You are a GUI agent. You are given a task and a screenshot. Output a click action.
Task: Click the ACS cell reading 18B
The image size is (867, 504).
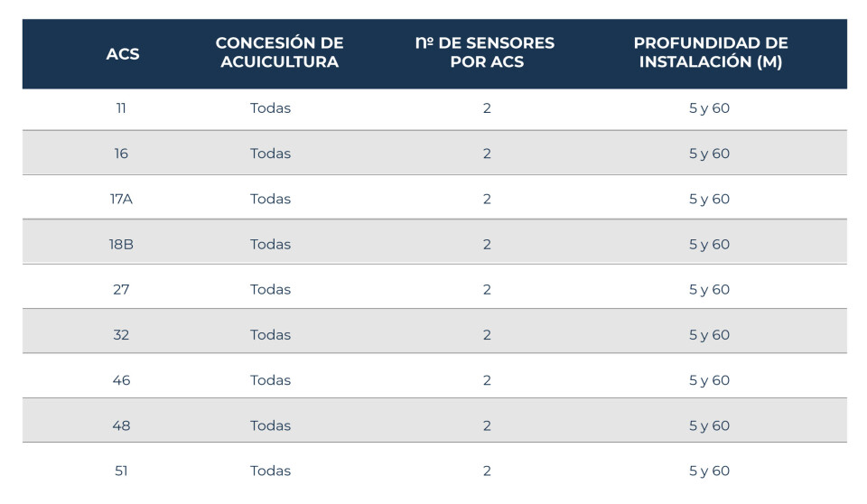coord(121,244)
